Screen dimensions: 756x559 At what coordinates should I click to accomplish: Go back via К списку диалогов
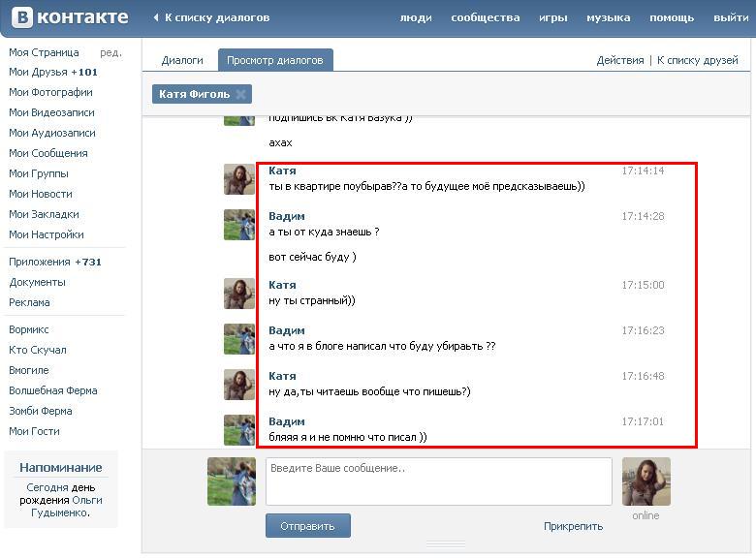211,17
